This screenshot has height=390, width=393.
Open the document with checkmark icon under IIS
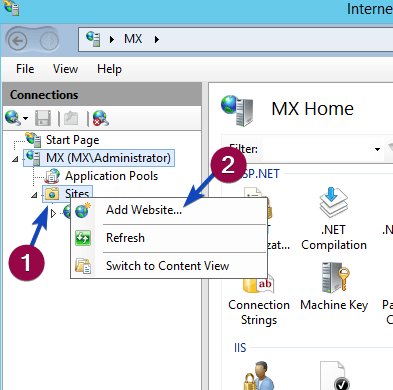point(334,375)
